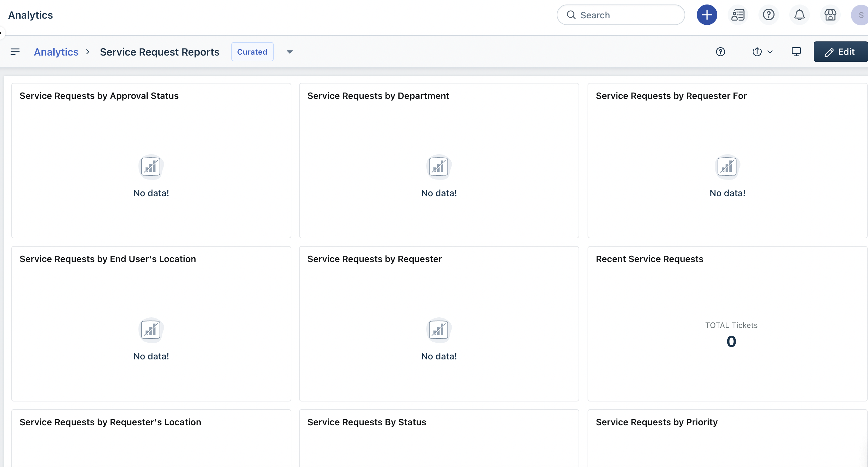
Task: Open the help question mark in top header
Action: click(769, 15)
